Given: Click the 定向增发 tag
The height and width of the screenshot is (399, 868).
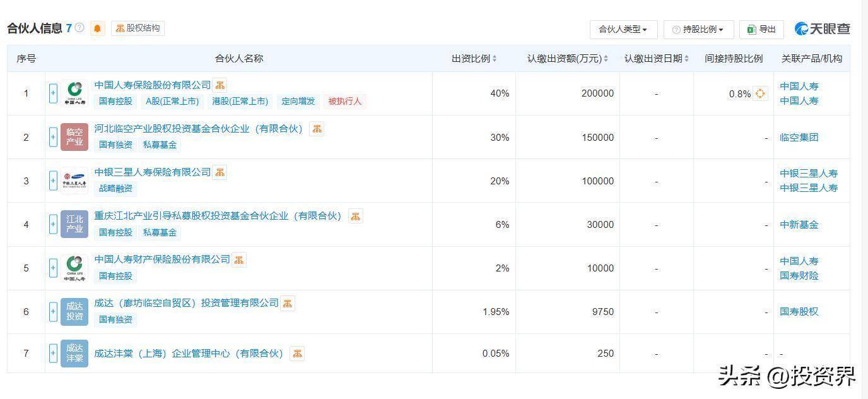Looking at the screenshot, I should pos(298,101).
